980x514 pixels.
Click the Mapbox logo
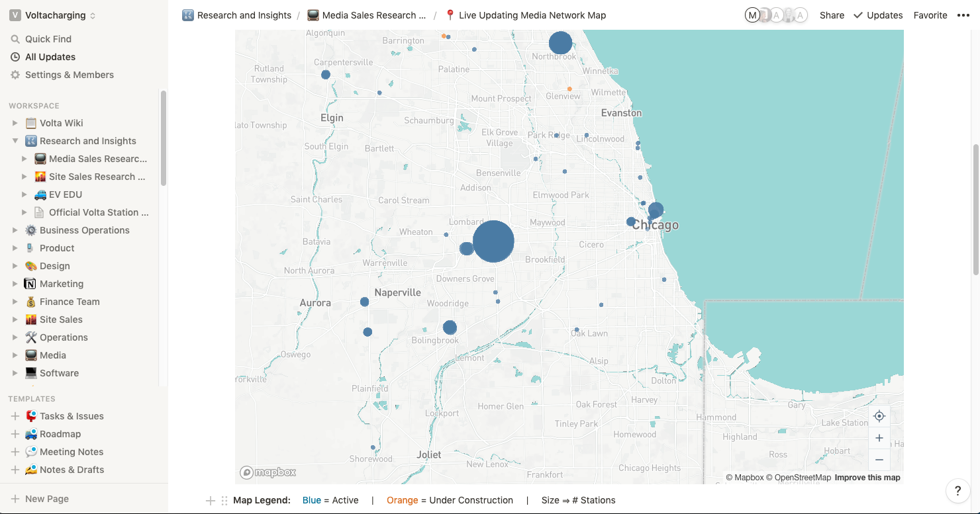pos(268,472)
